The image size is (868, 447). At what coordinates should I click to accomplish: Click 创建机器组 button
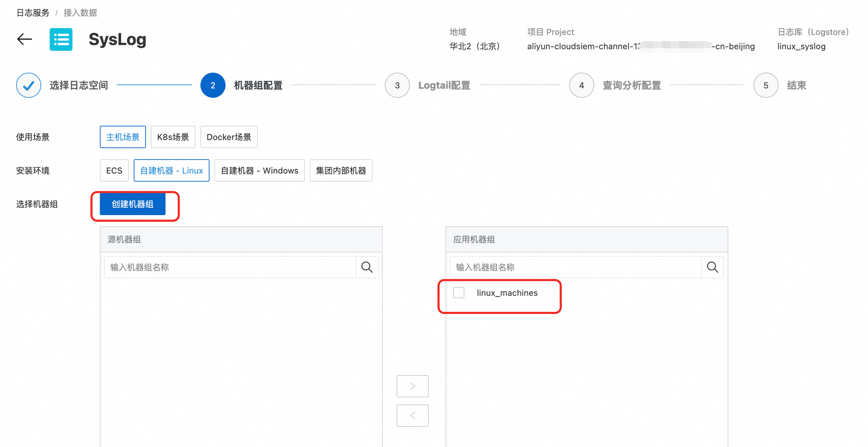coord(133,204)
